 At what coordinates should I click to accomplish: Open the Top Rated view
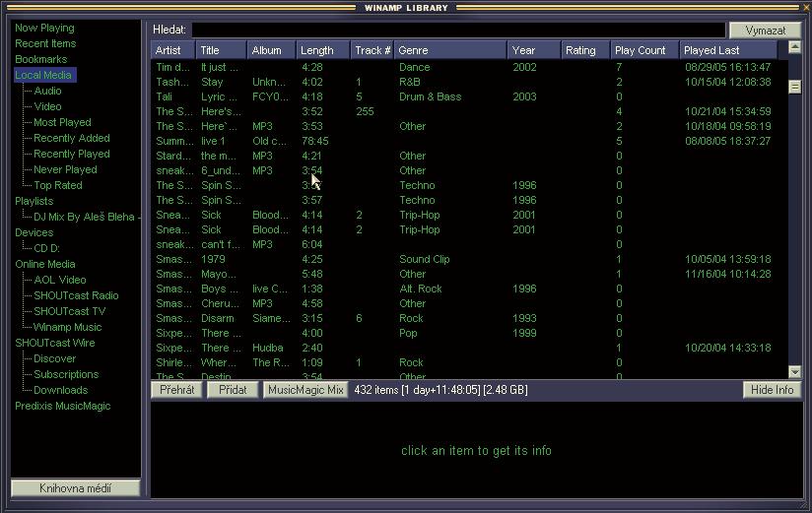pyautogui.click(x=58, y=185)
